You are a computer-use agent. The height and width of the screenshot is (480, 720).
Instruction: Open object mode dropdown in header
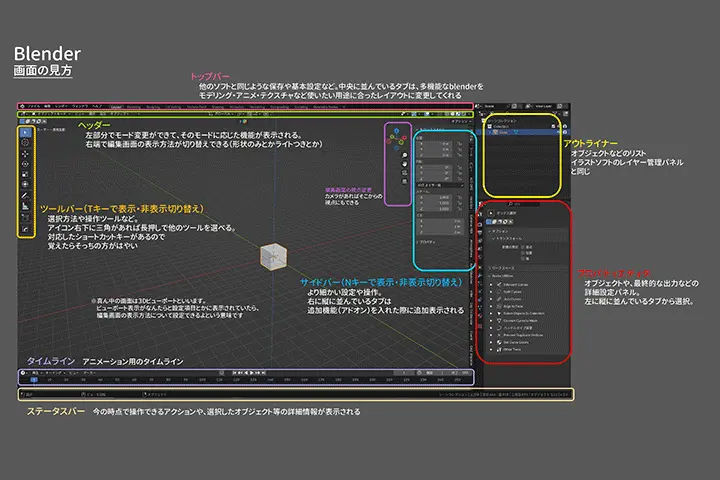tap(51, 114)
